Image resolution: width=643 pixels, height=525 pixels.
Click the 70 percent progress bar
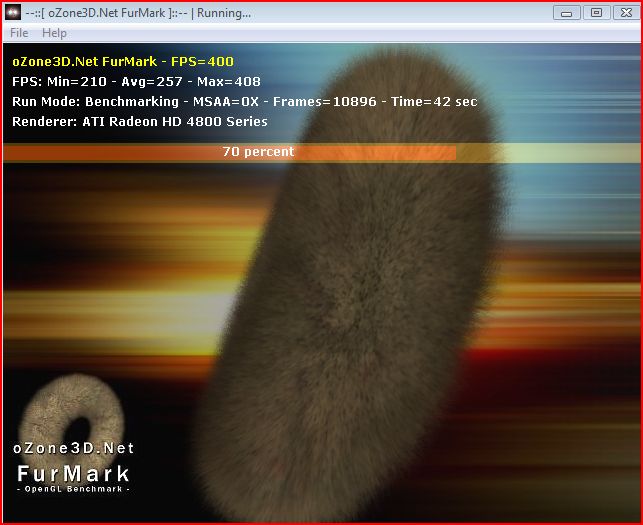322,152
